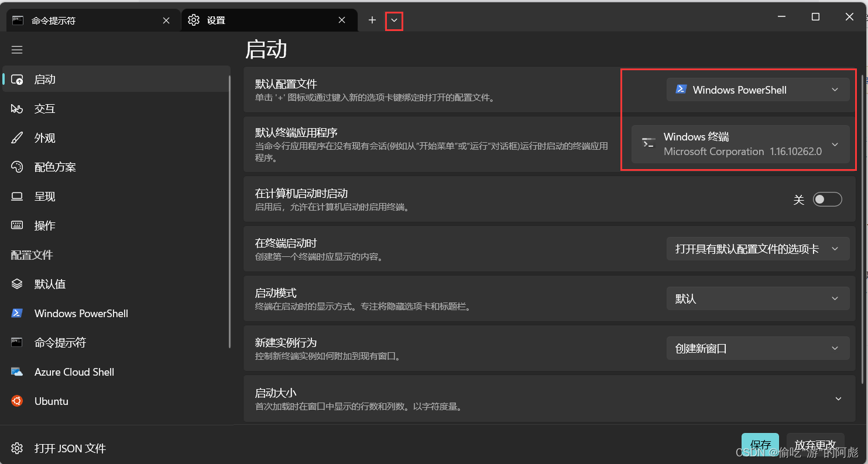Click the 保存 button
868x464 pixels.
point(760,445)
